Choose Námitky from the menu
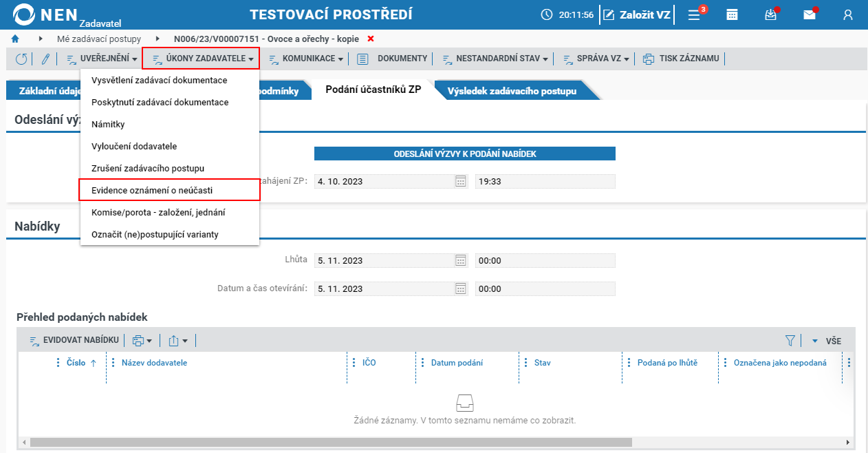This screenshot has height=453, width=868. (170, 125)
